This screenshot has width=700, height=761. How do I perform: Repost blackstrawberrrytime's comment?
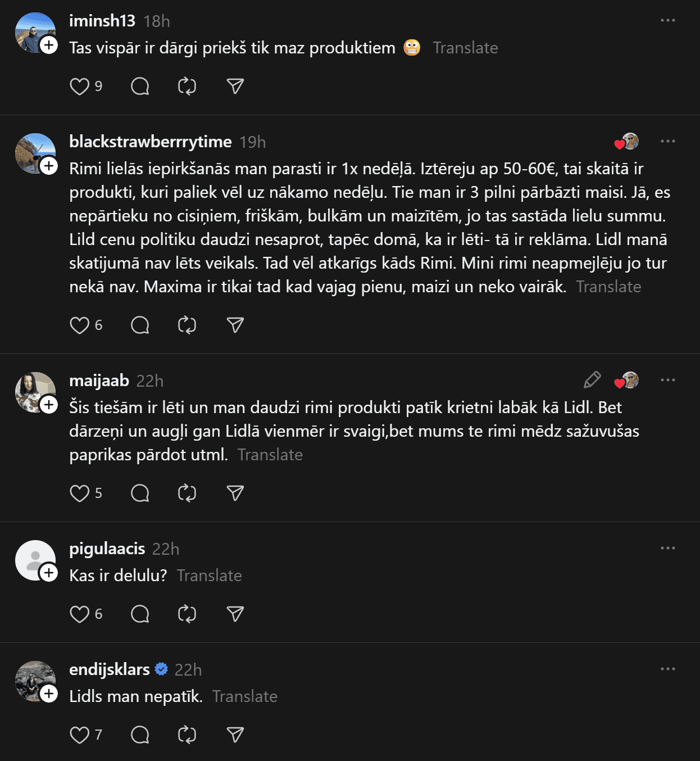(x=187, y=325)
